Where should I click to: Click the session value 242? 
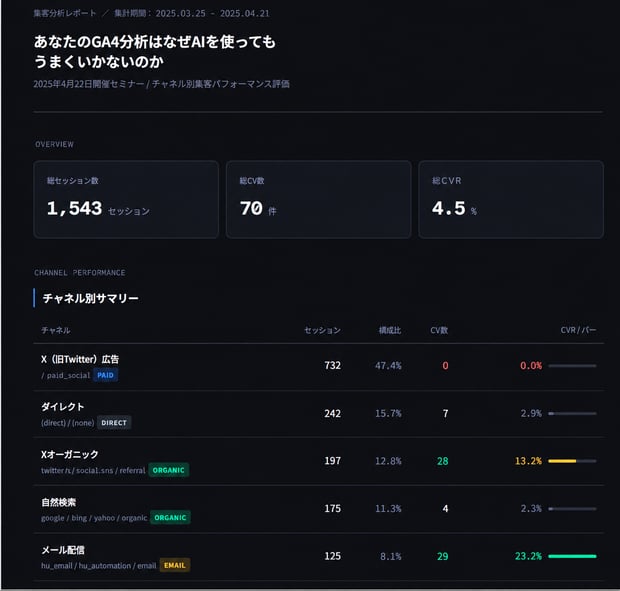[333, 414]
